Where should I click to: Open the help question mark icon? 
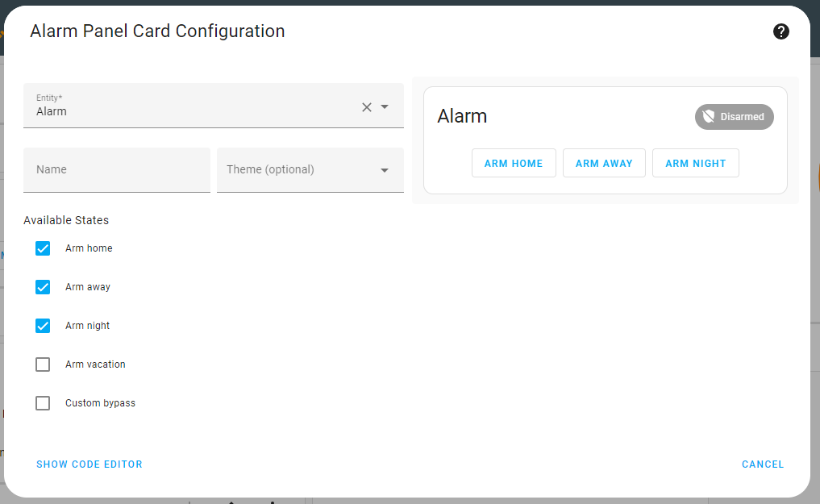tap(781, 31)
